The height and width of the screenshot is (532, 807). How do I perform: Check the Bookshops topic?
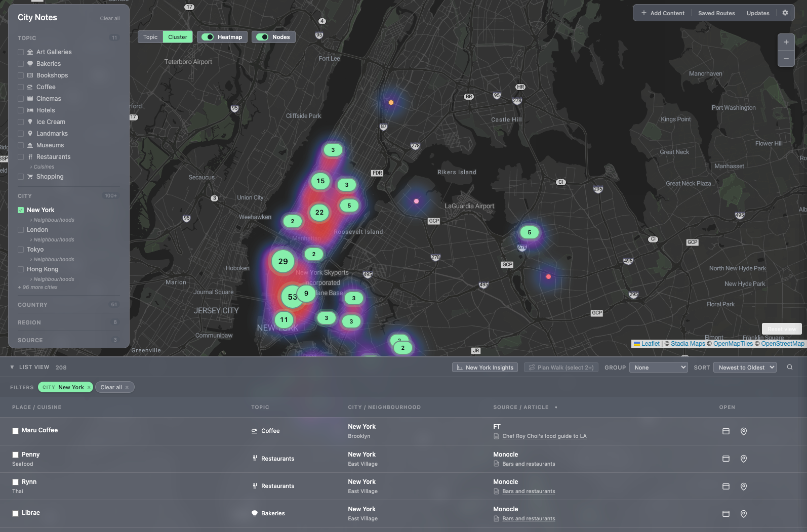click(x=21, y=75)
